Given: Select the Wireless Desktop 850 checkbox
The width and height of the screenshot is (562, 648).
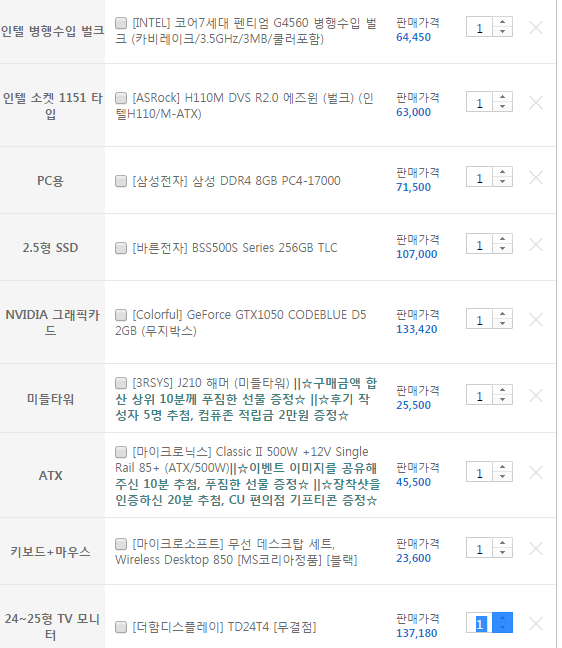Looking at the screenshot, I should [121, 543].
